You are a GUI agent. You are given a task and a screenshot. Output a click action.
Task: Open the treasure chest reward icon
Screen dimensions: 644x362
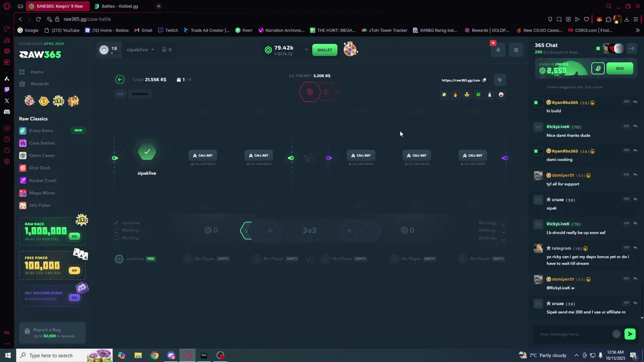click(x=73, y=101)
